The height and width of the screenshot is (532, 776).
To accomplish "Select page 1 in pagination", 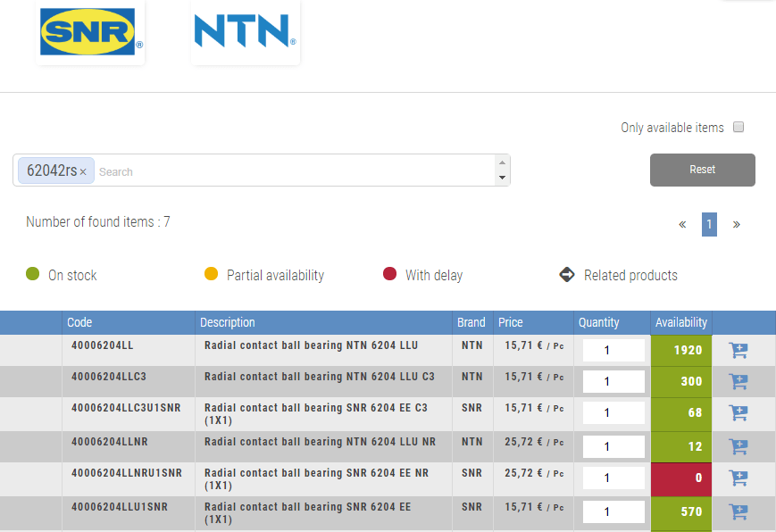I will click(x=709, y=224).
